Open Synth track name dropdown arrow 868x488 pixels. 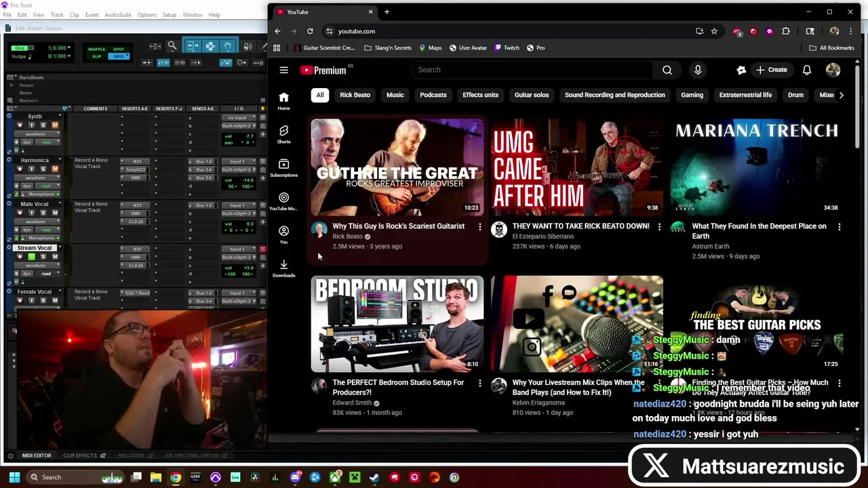60,117
